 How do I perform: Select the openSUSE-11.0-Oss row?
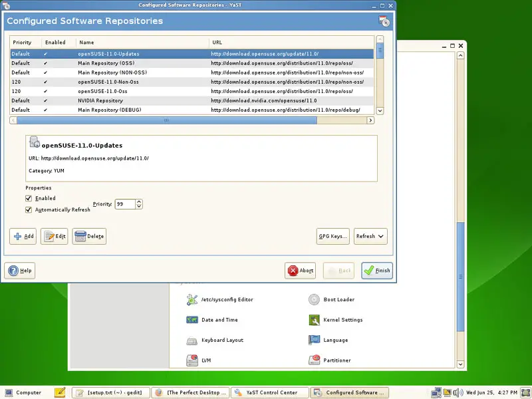point(192,91)
